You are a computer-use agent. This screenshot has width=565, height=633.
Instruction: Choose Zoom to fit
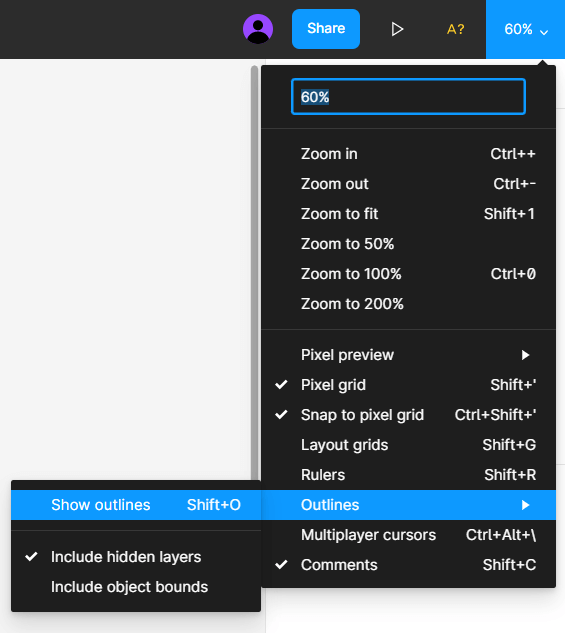pos(408,214)
